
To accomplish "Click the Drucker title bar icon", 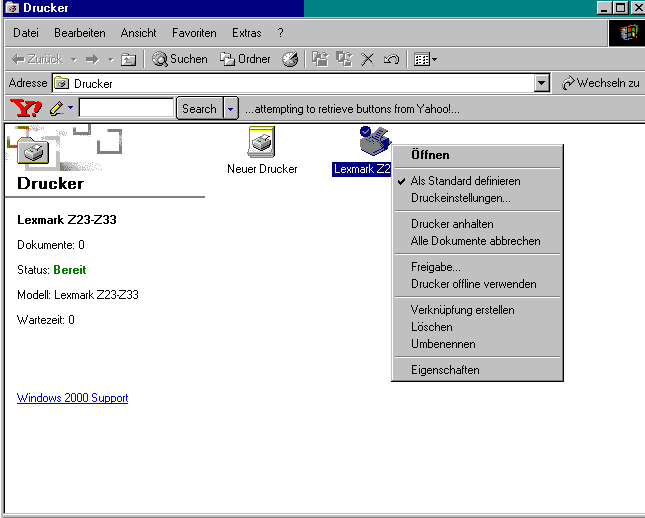I will [x=12, y=8].
